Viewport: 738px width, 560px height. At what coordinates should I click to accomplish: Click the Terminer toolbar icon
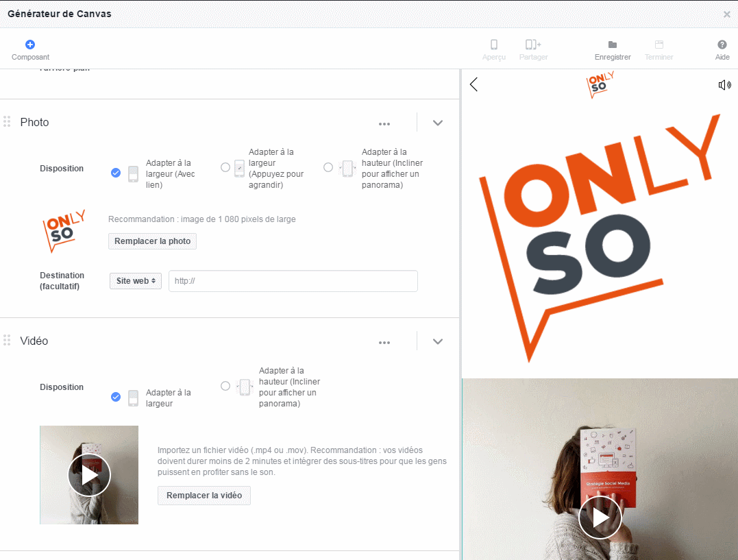(x=659, y=45)
